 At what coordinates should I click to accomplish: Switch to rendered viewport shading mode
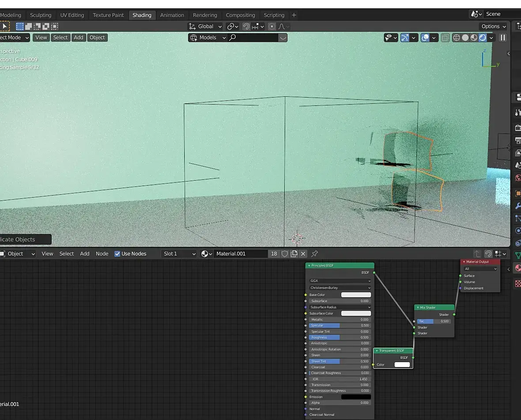click(x=483, y=38)
